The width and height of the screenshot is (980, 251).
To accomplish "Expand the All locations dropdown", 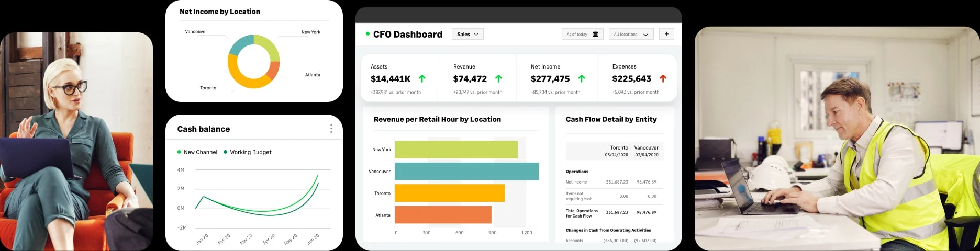I will [x=631, y=34].
